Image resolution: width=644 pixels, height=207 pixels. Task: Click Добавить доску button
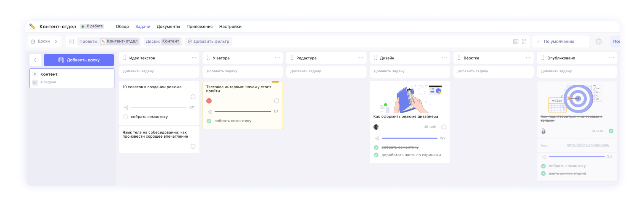[79, 60]
